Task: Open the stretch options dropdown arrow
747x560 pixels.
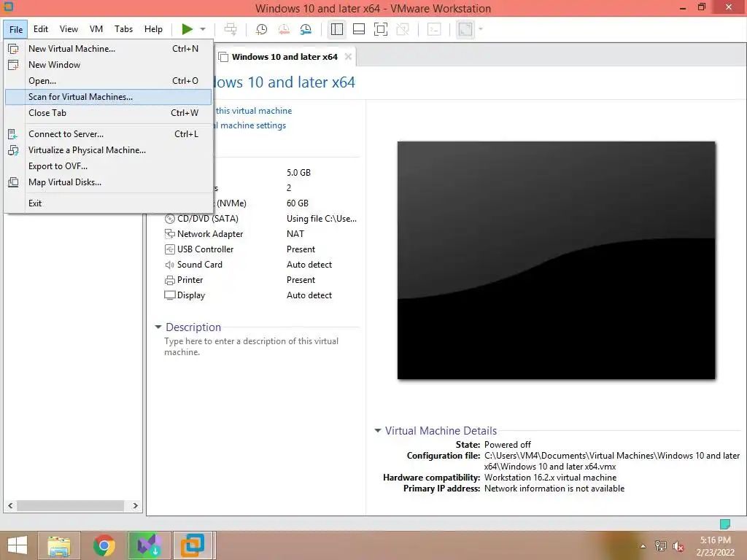Action: click(481, 29)
